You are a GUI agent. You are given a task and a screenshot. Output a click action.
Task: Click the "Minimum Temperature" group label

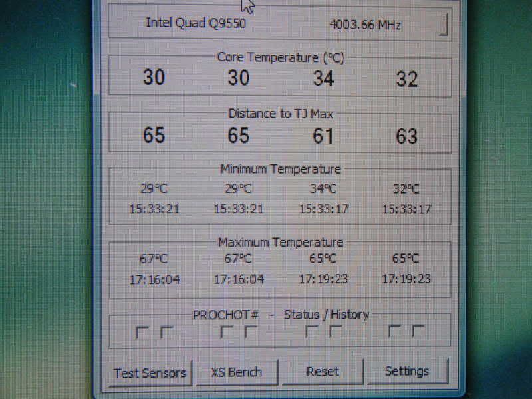tap(281, 169)
